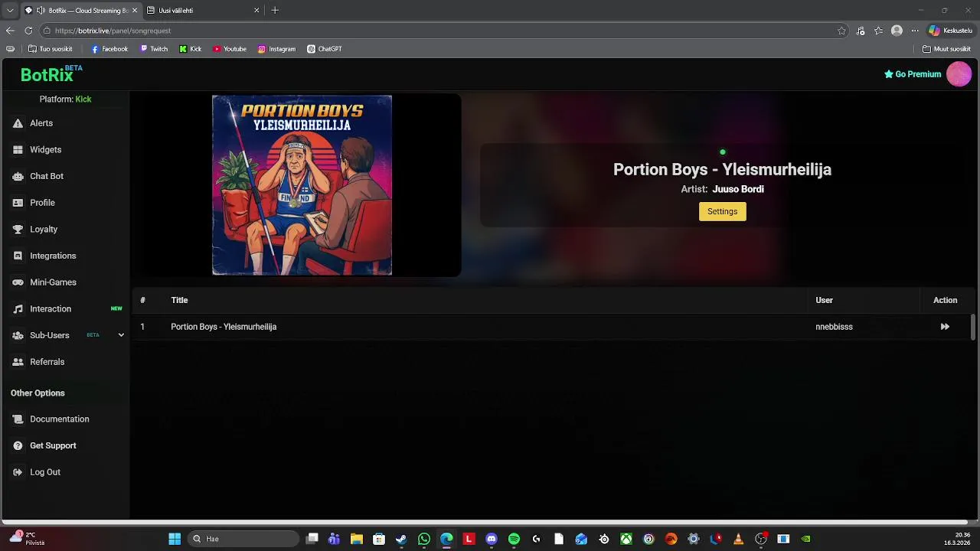Open Spotify from taskbar
The height and width of the screenshot is (551, 980).
(514, 539)
